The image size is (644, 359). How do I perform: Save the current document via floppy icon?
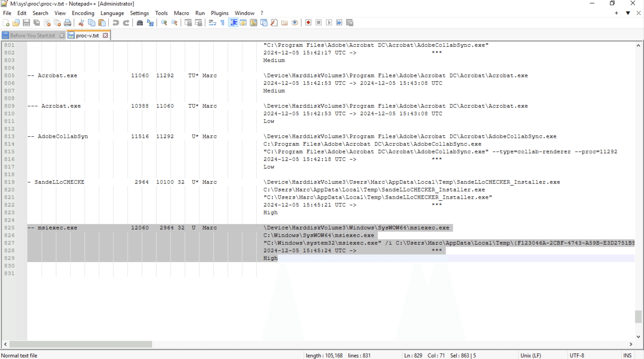(26, 23)
